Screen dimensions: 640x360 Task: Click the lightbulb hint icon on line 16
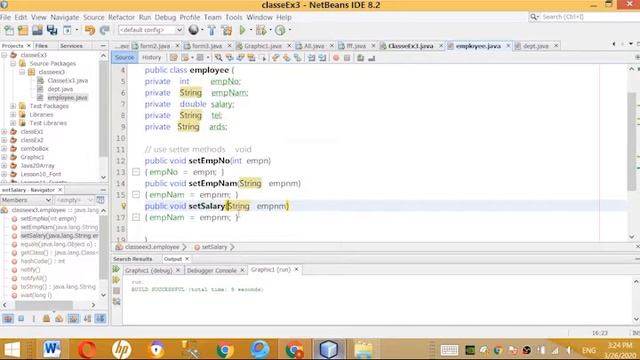[x=124, y=206]
